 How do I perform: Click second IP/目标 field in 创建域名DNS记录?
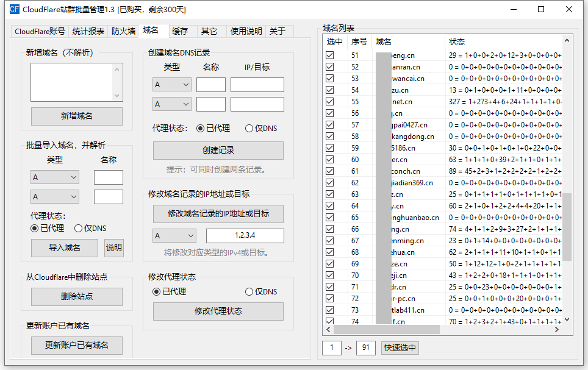click(x=257, y=104)
